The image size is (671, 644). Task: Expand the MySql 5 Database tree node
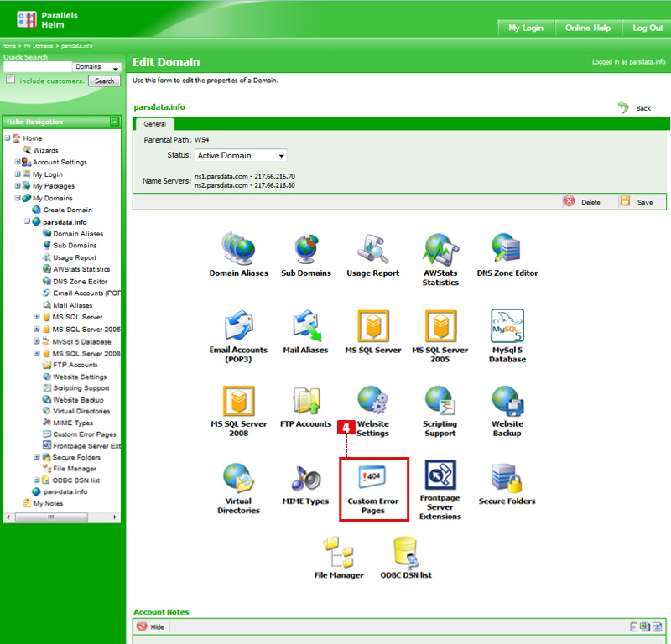(37, 341)
